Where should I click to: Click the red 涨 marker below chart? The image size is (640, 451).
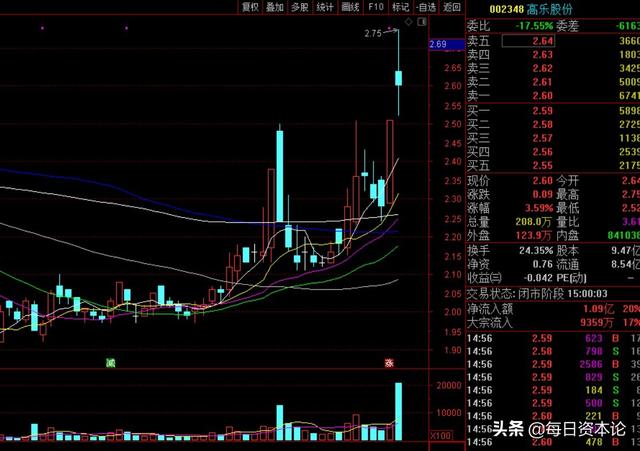coord(389,363)
